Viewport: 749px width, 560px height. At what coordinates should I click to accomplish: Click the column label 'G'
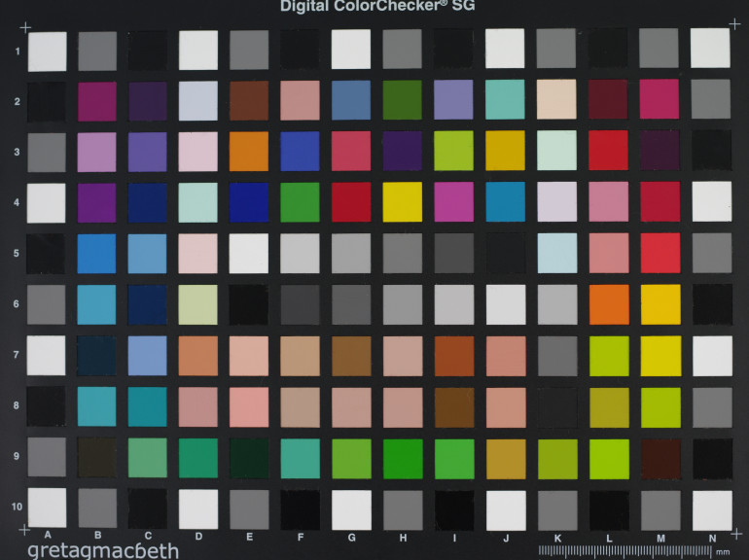(351, 538)
